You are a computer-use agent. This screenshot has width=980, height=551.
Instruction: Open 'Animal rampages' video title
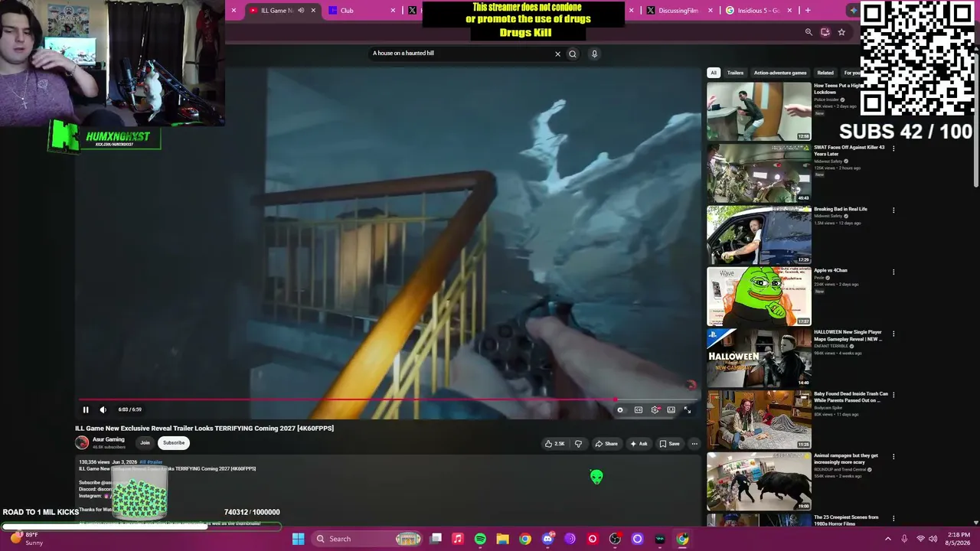point(846,458)
